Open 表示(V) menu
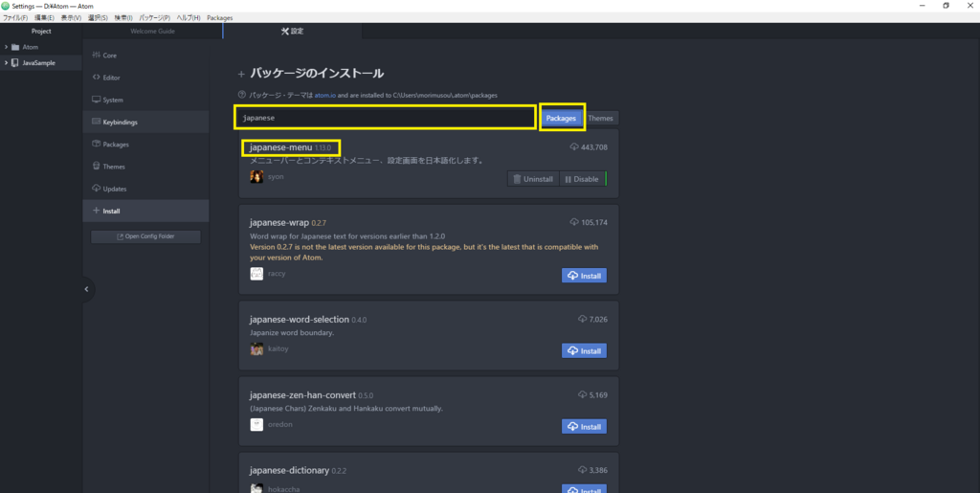Viewport: 980px width, 493px height. (x=71, y=17)
